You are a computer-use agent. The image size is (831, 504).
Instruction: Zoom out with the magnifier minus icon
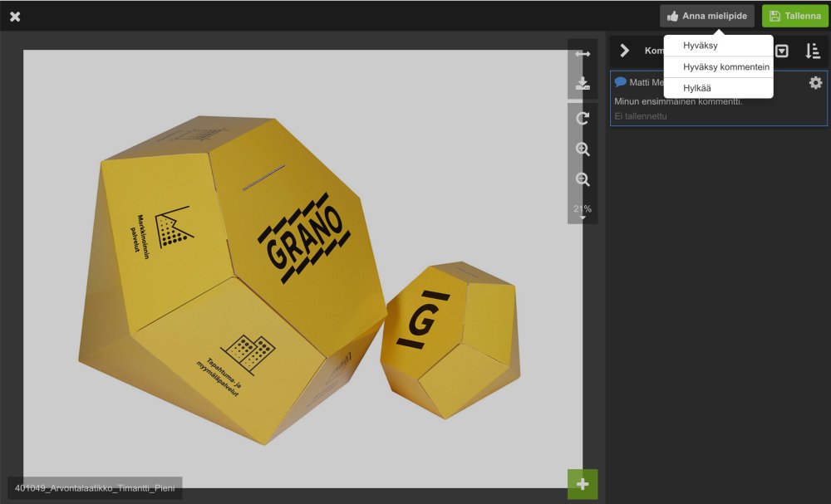coord(583,179)
